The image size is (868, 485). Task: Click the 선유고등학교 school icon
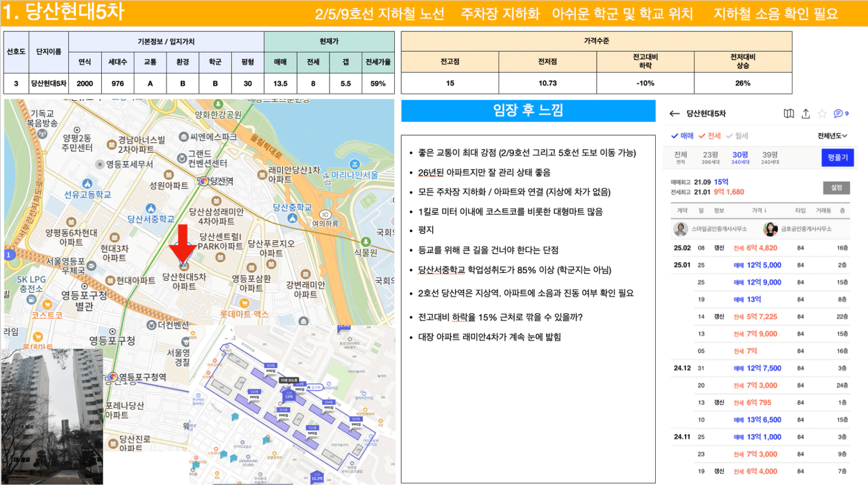point(87,184)
